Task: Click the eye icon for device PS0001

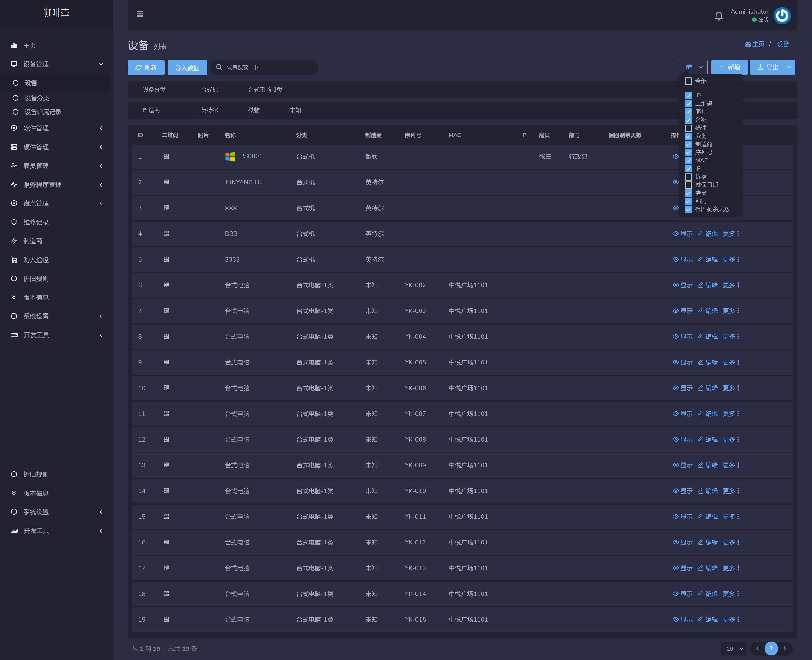Action: (676, 157)
